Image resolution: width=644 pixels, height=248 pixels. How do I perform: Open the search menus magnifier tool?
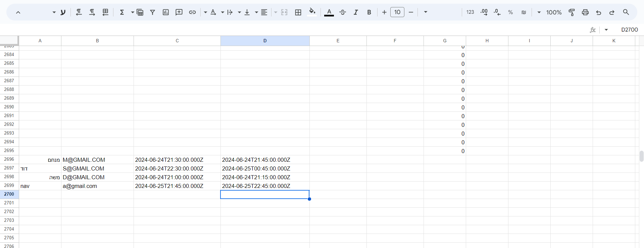626,12
